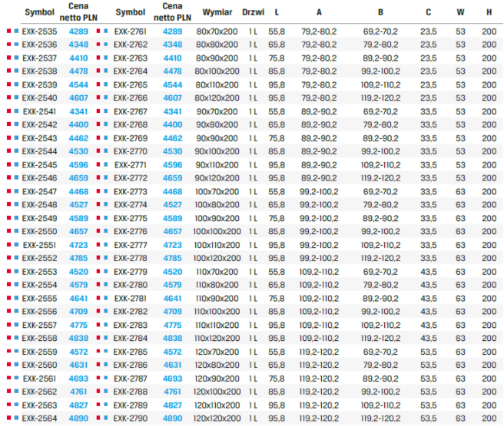Viewport: 504px width, 430px height.
Task: Click the blue square beside EXK-2781
Action: 106,298
